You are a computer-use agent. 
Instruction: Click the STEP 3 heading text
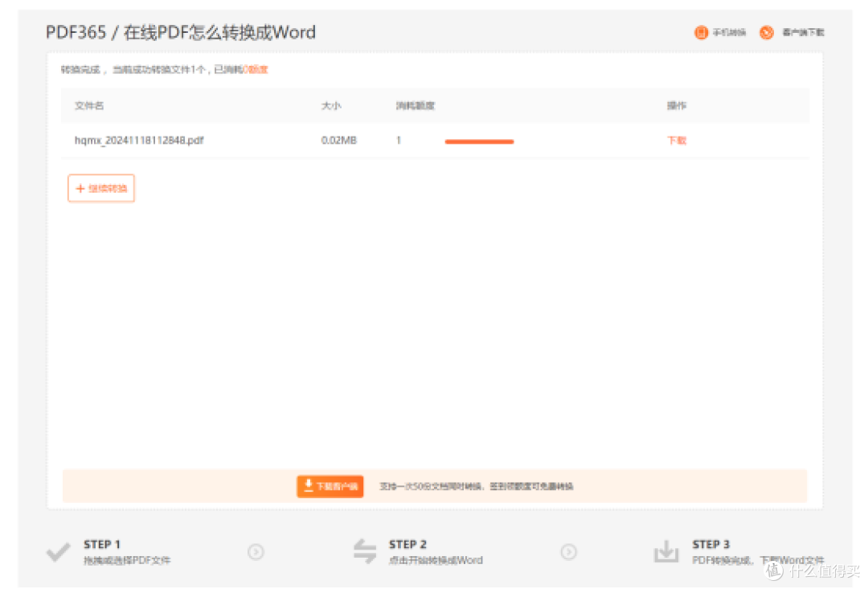tap(710, 545)
